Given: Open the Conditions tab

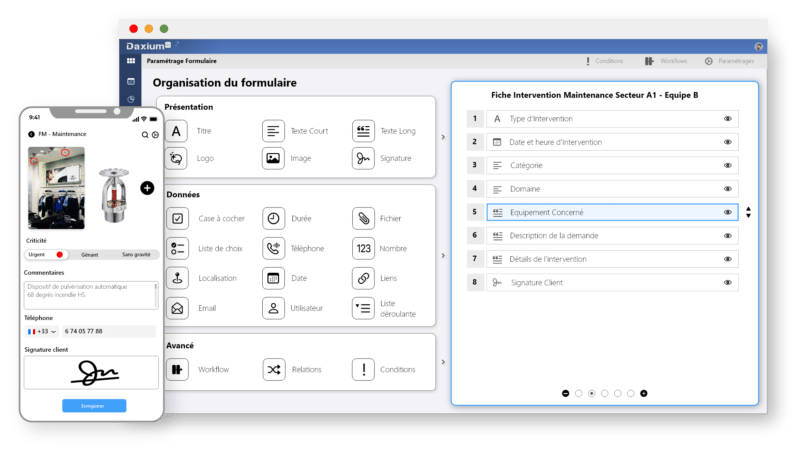Looking at the screenshot, I should [604, 61].
